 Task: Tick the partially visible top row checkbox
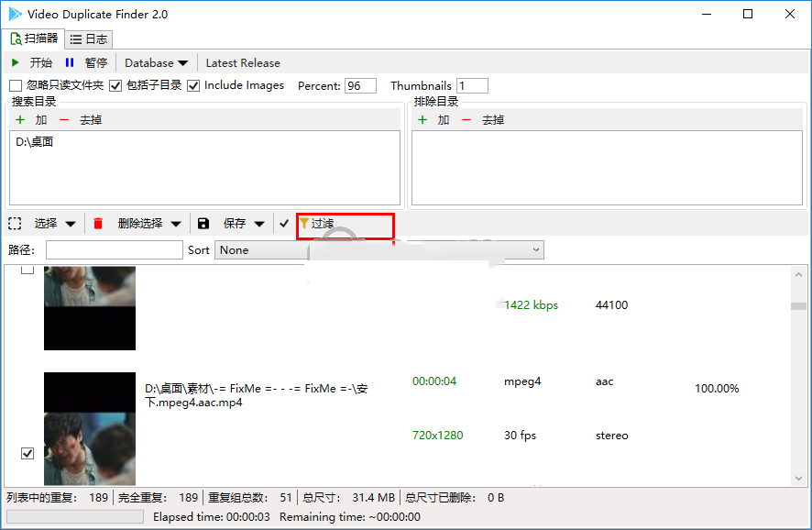click(x=27, y=270)
